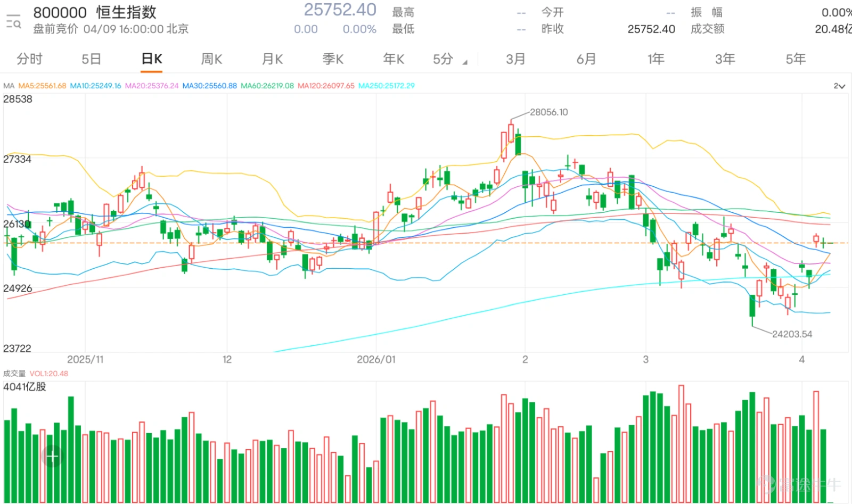Click the 800000 stock code
Viewport: 852px width, 504px height.
tap(60, 12)
